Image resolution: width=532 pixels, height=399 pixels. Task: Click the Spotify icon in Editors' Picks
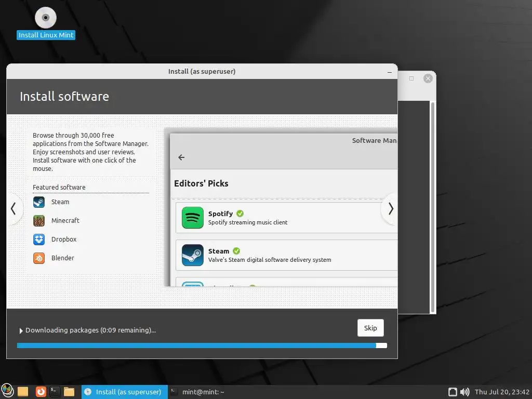(x=193, y=218)
